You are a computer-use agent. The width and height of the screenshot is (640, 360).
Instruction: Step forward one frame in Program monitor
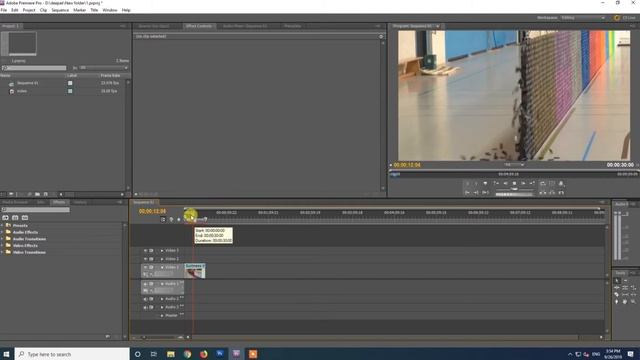[x=523, y=184]
